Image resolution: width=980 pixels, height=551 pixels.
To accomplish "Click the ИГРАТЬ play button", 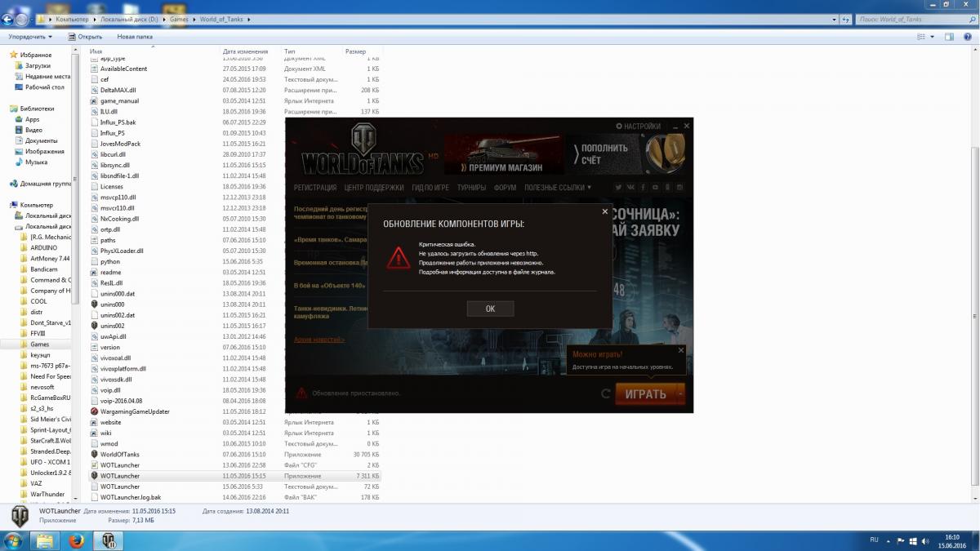I will point(646,393).
